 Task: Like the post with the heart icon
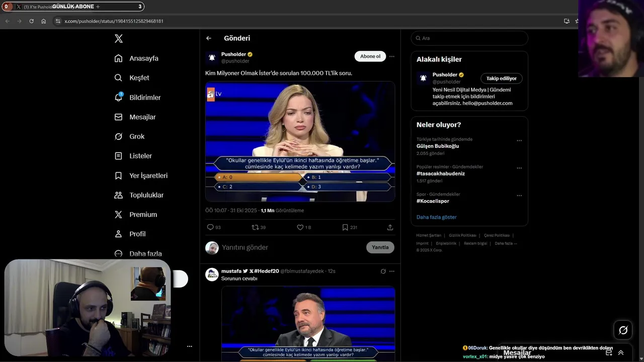300,227
